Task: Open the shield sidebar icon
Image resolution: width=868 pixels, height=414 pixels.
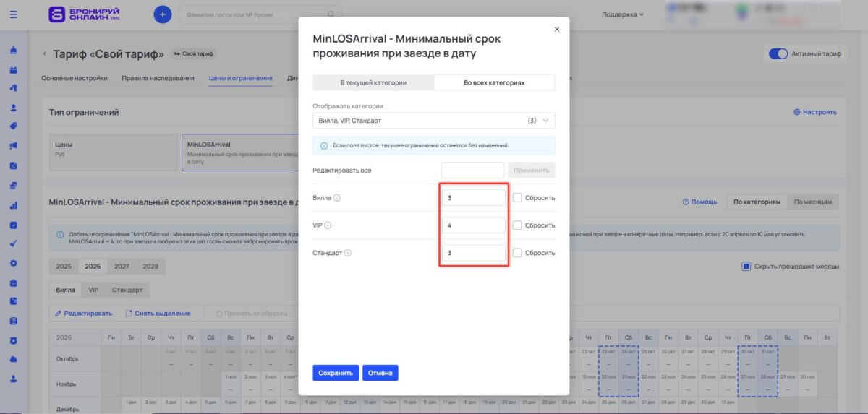Action: (14, 340)
